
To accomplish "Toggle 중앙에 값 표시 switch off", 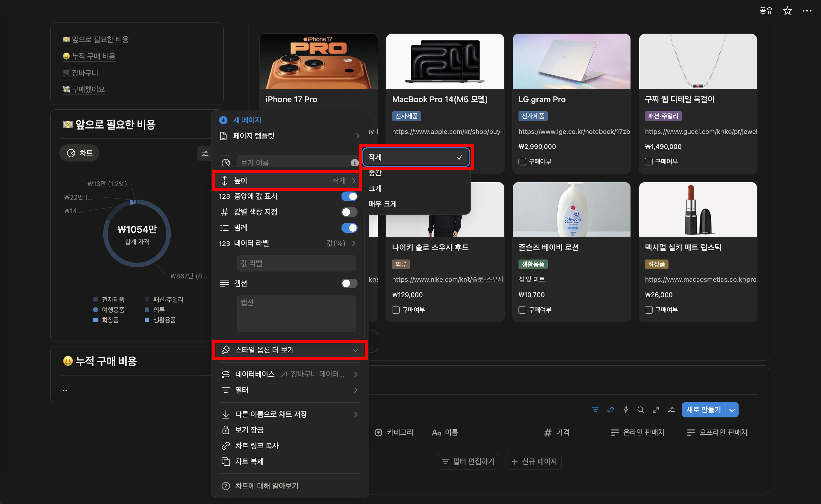I will point(349,196).
